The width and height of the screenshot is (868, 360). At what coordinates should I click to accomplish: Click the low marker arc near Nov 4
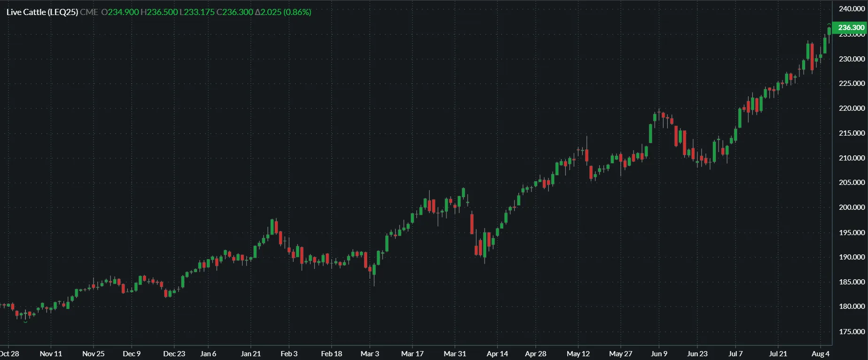click(x=25, y=322)
